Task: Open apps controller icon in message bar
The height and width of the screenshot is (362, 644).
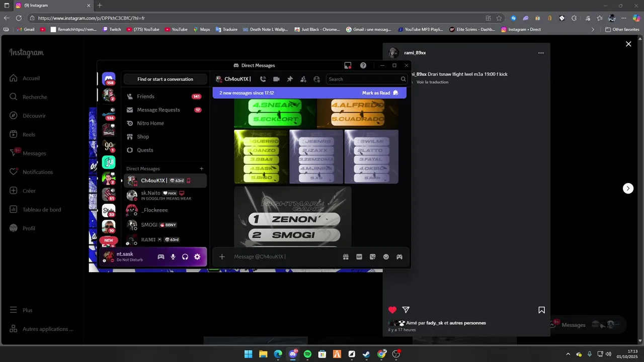Action: (399, 256)
